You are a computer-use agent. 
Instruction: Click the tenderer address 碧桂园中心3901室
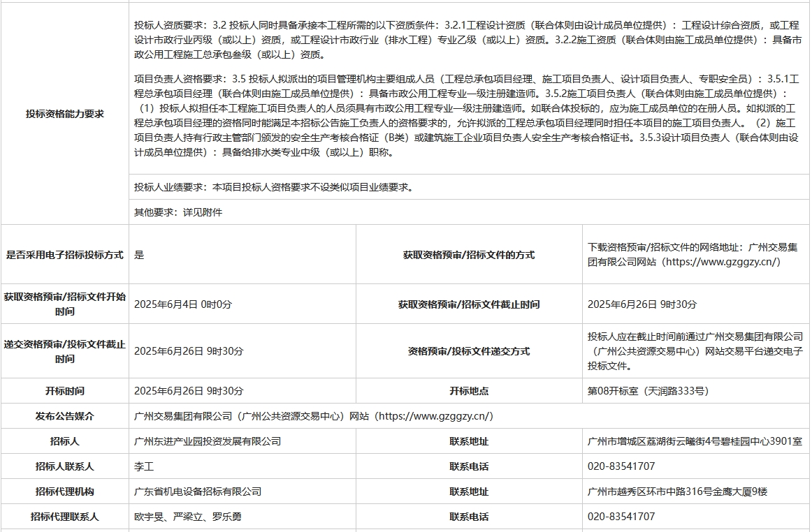click(695, 441)
